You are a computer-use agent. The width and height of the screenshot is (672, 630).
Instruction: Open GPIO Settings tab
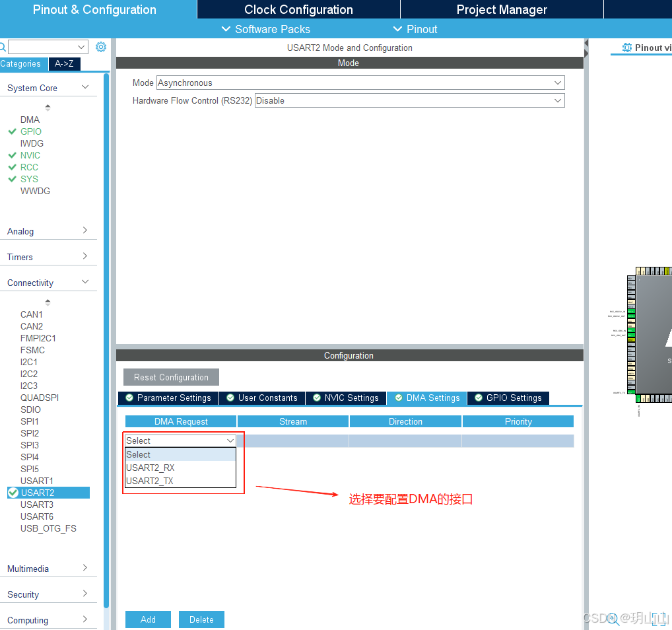tap(508, 398)
